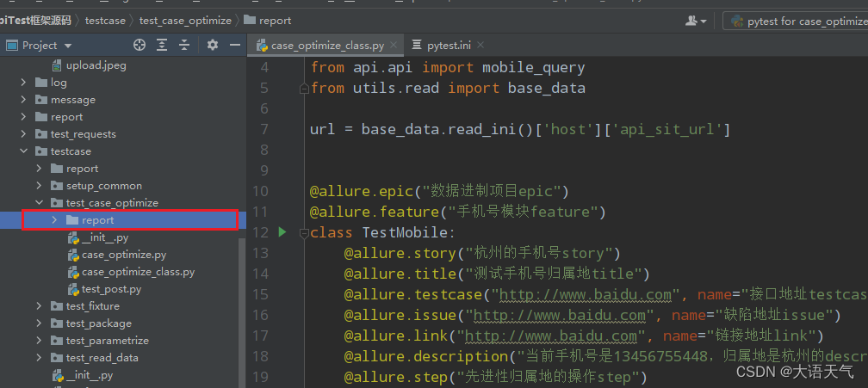Click the baidu URL in allure.issue line
The height and width of the screenshot is (388, 868).
560,316
